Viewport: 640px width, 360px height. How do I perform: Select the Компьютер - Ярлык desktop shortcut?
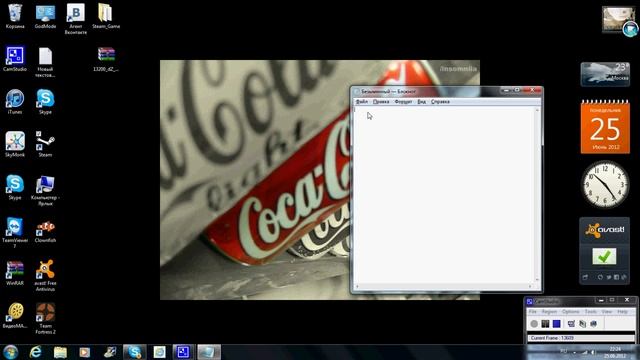coord(45,191)
